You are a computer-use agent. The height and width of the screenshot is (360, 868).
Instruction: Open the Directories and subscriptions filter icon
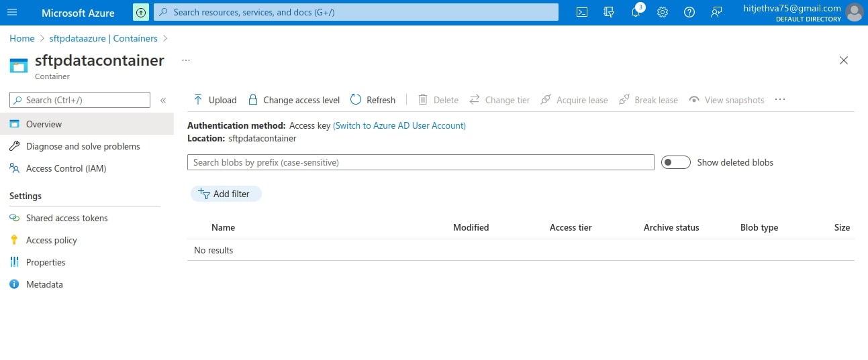pos(609,12)
